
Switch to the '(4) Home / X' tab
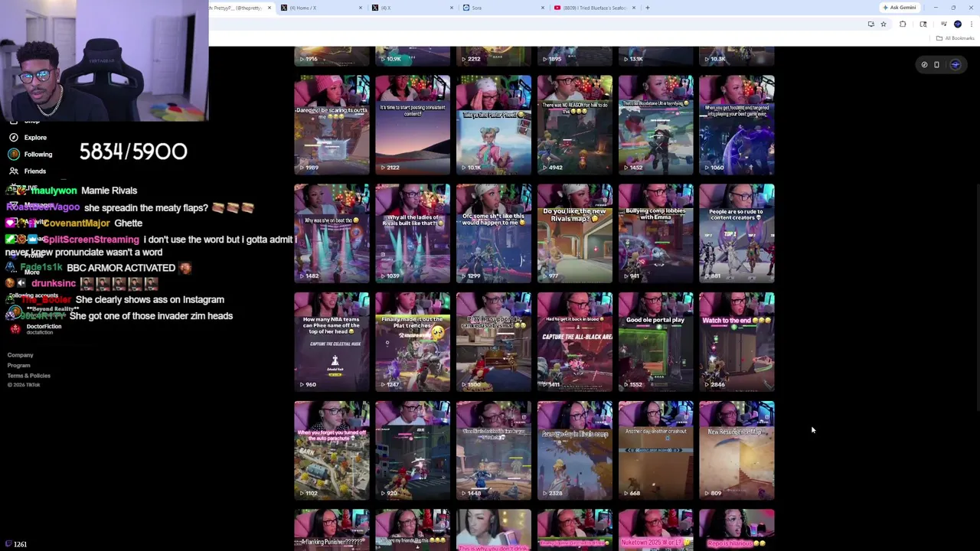coord(320,8)
